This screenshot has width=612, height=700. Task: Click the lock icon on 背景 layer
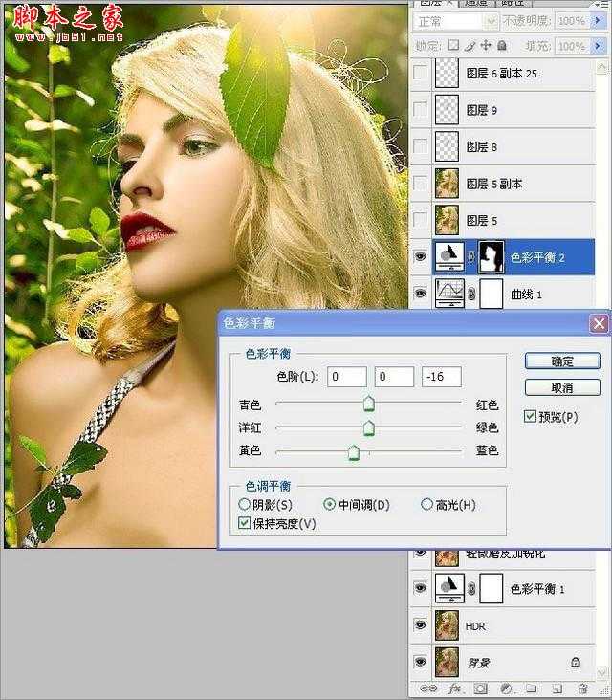click(x=576, y=662)
